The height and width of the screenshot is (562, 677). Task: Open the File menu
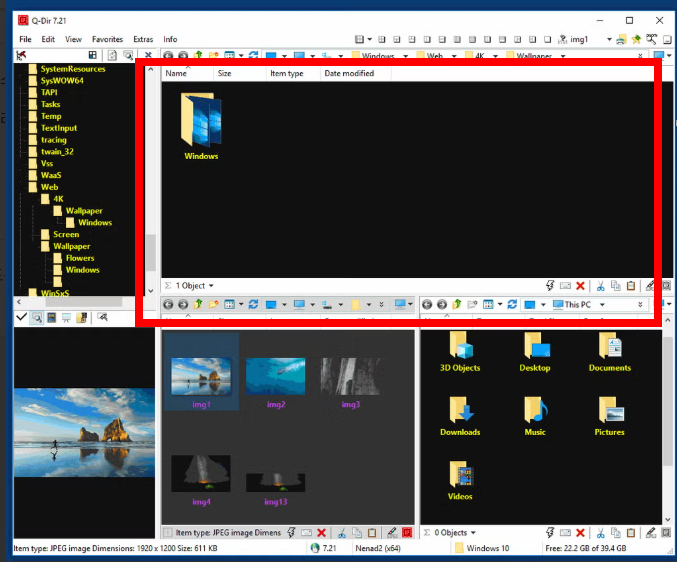point(25,39)
